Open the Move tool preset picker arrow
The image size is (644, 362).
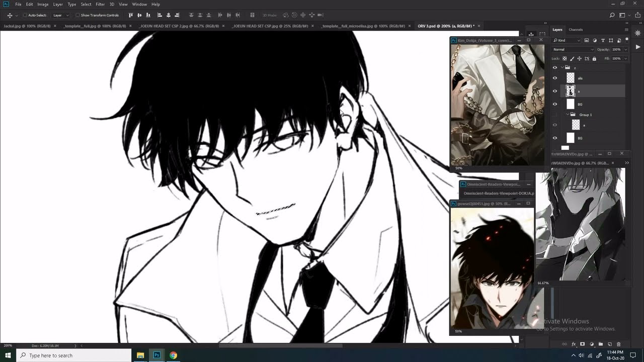(x=16, y=15)
